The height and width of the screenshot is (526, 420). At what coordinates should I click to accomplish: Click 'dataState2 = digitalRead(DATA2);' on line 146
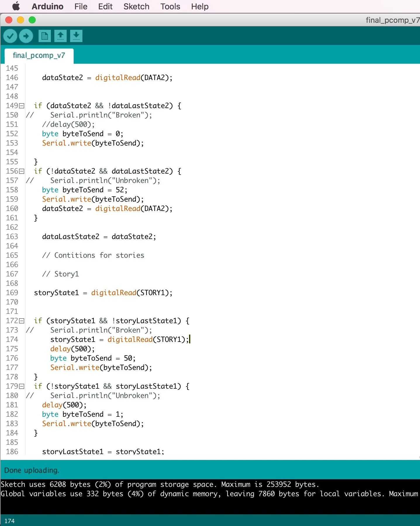click(107, 78)
